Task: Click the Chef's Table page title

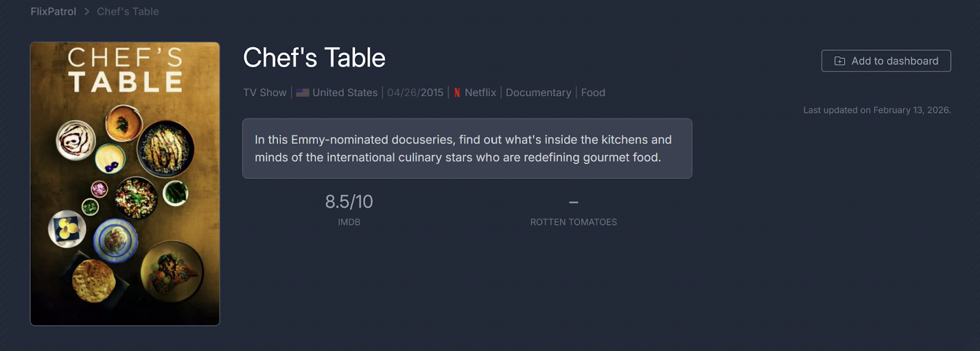Action: click(314, 58)
